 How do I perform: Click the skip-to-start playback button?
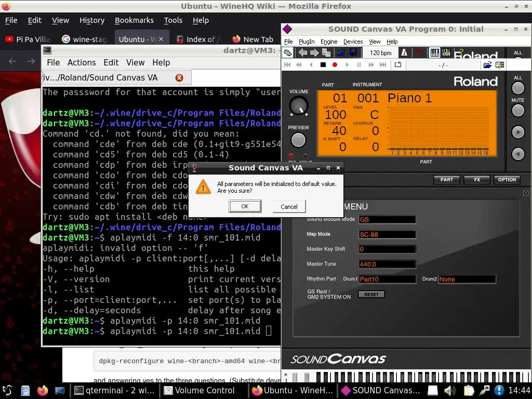point(287,65)
